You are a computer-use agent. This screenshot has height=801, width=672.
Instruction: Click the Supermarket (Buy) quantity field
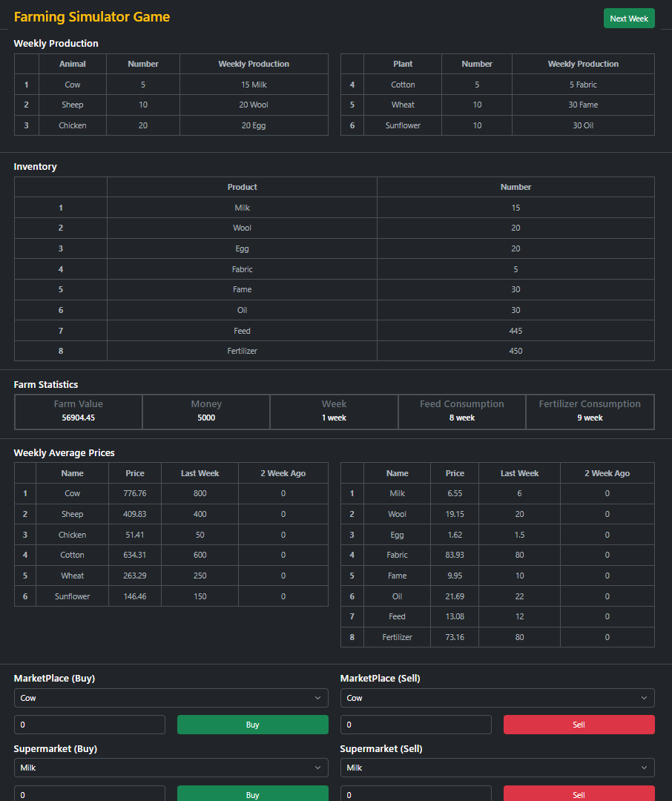coord(90,794)
